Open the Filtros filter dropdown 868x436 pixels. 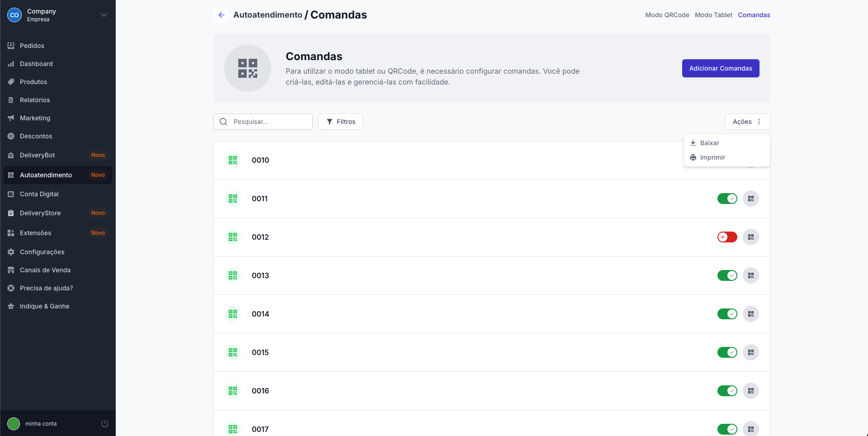340,122
